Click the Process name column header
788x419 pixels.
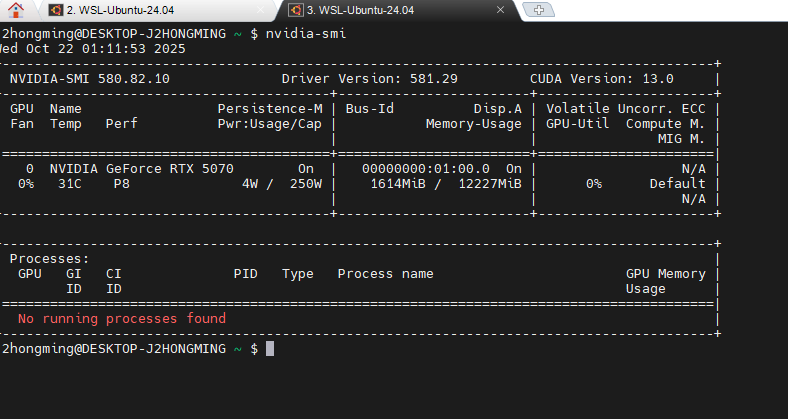(385, 273)
